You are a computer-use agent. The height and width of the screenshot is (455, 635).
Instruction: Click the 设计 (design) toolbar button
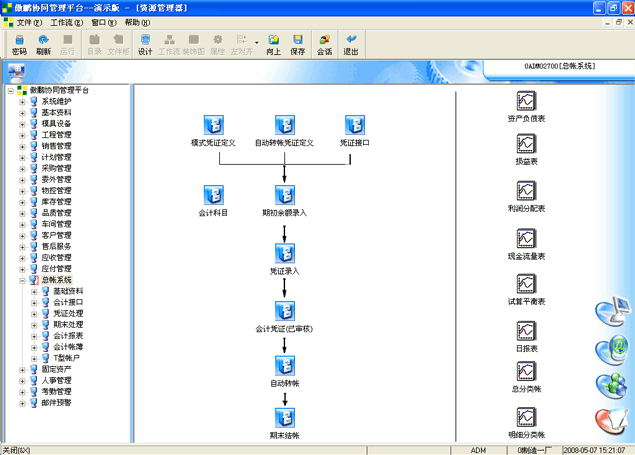[145, 44]
